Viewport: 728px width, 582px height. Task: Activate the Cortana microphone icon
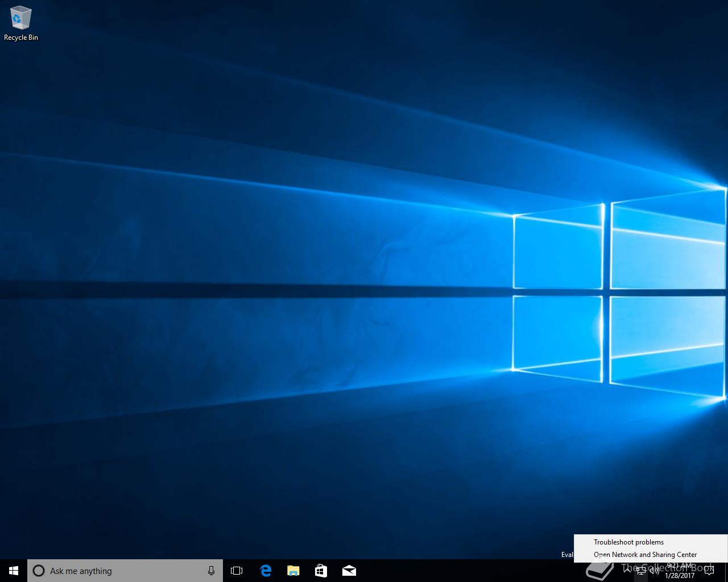[211, 571]
